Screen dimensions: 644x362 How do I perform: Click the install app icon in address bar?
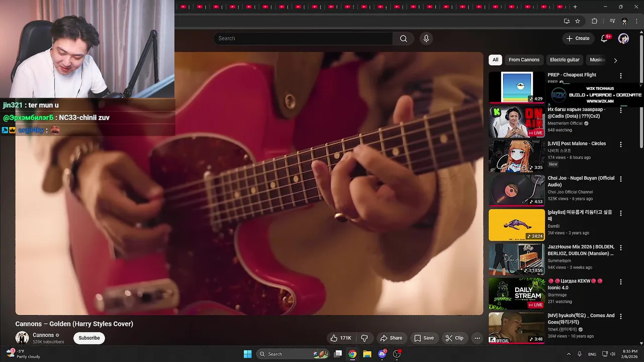point(567,21)
